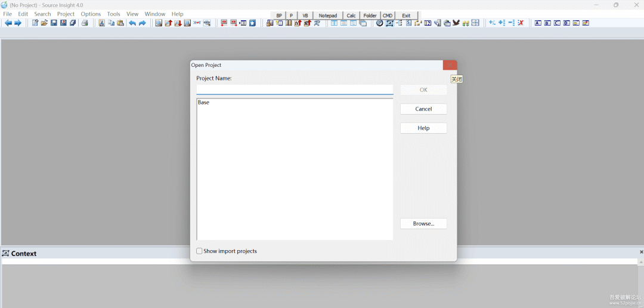Image resolution: width=644 pixels, height=308 pixels.
Task: Click the Open File folder icon
Action: (x=44, y=23)
